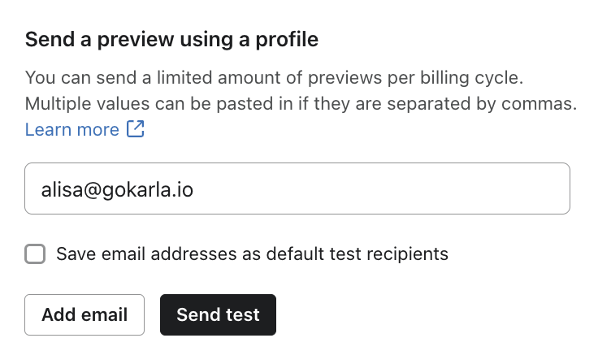
Task: Enable Save email addresses as default checkbox
Action: (x=35, y=254)
